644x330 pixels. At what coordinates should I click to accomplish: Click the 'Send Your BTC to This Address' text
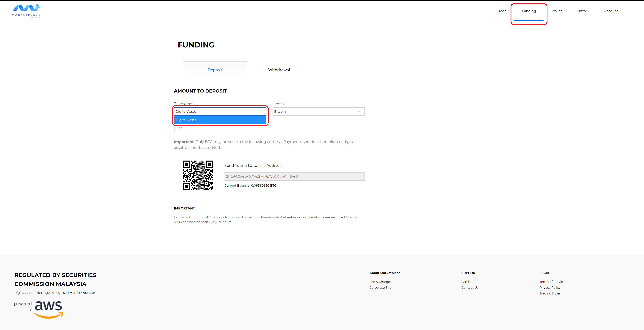[x=253, y=165]
